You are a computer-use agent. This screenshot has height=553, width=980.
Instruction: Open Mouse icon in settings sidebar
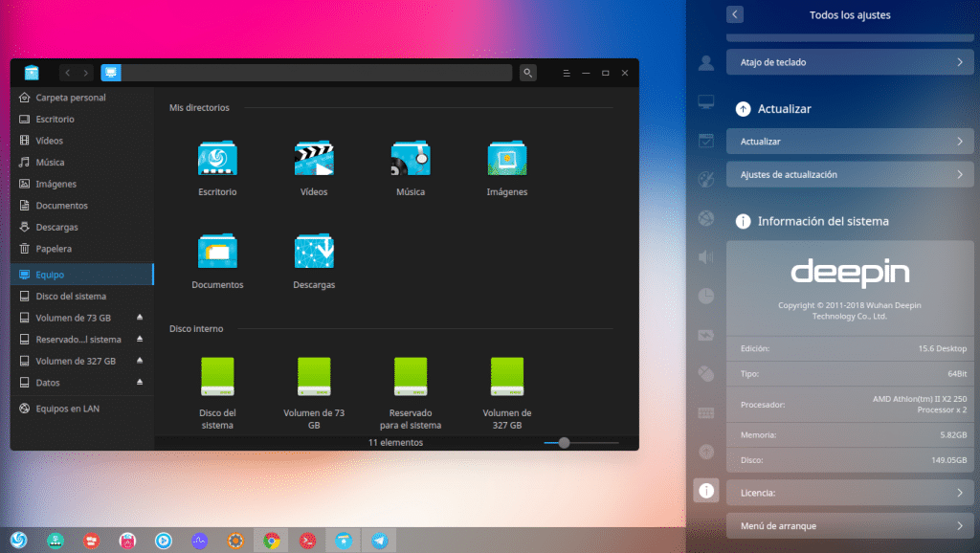(x=706, y=374)
